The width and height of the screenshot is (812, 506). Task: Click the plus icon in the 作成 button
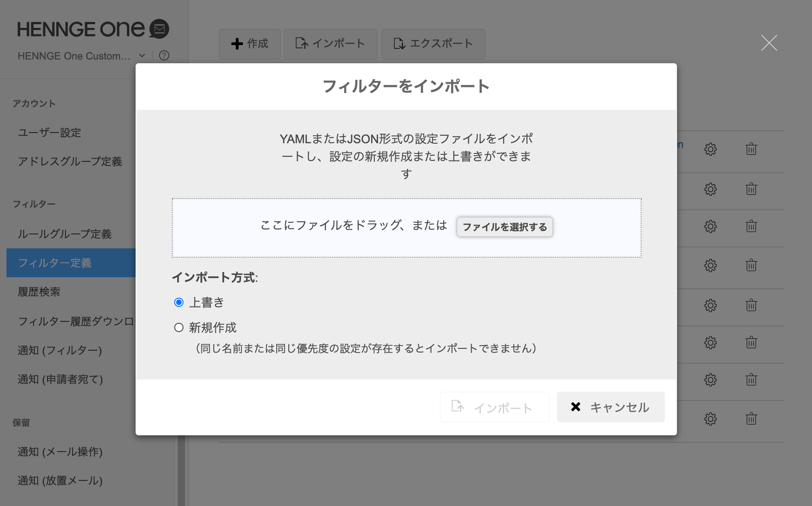pyautogui.click(x=237, y=44)
